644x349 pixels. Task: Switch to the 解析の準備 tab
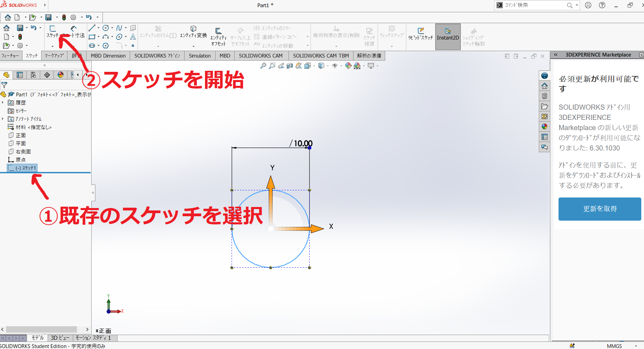[x=369, y=56]
